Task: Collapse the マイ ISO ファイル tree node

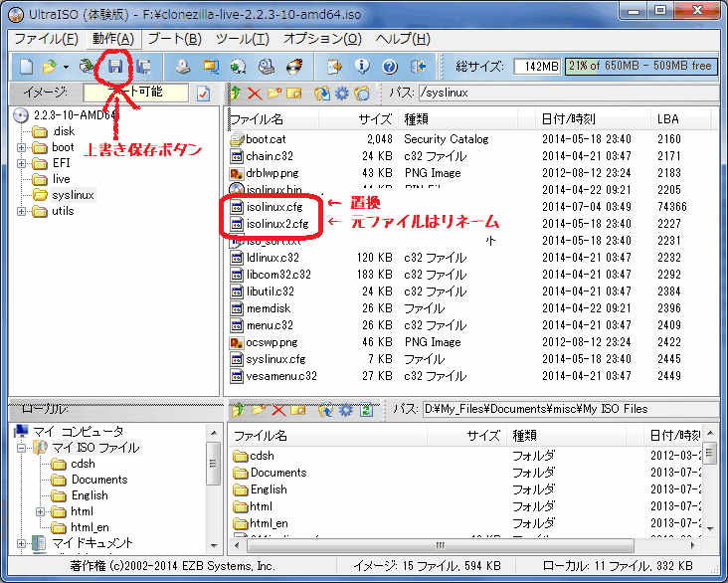Action: click(21, 449)
